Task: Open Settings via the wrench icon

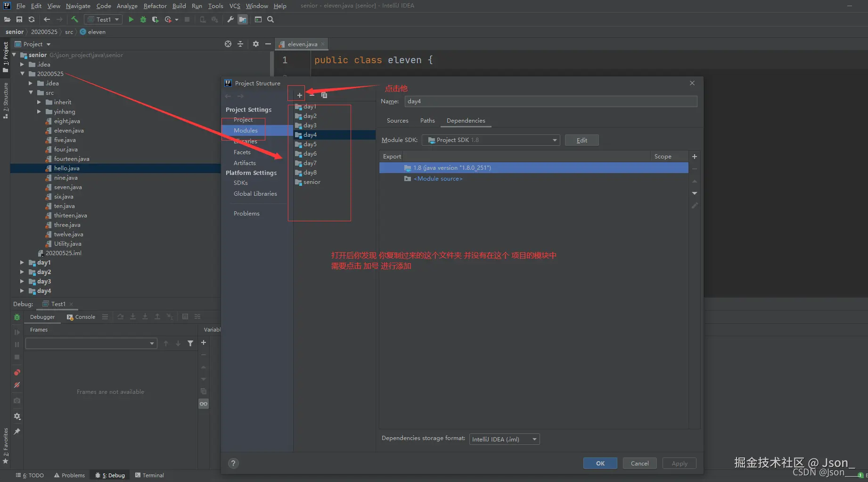Action: pos(230,19)
